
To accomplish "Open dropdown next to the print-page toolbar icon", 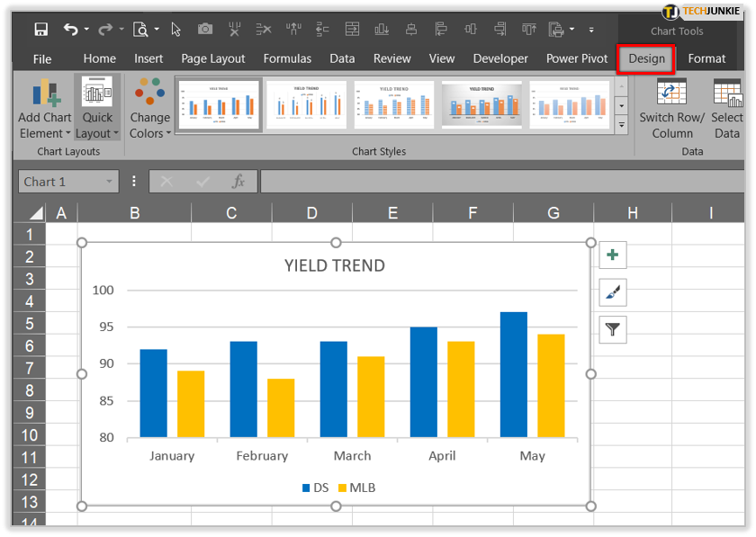I will (571, 30).
